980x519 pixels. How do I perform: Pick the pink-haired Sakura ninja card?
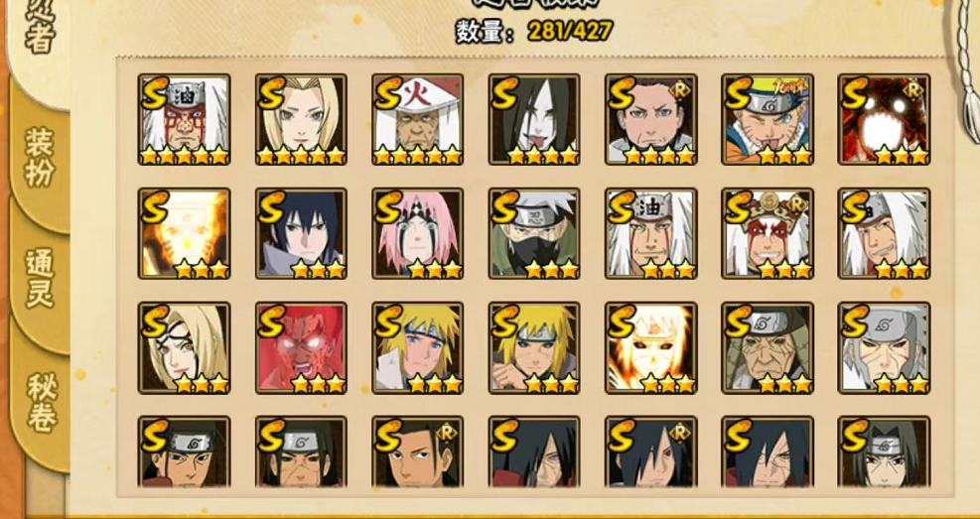coord(417,233)
